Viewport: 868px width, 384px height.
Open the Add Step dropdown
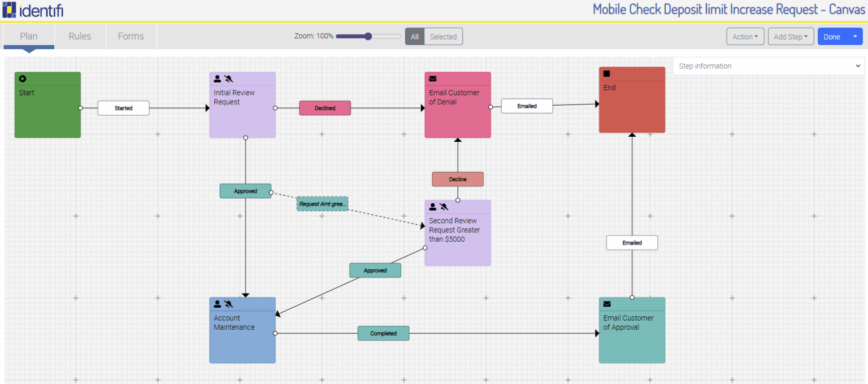coord(791,36)
